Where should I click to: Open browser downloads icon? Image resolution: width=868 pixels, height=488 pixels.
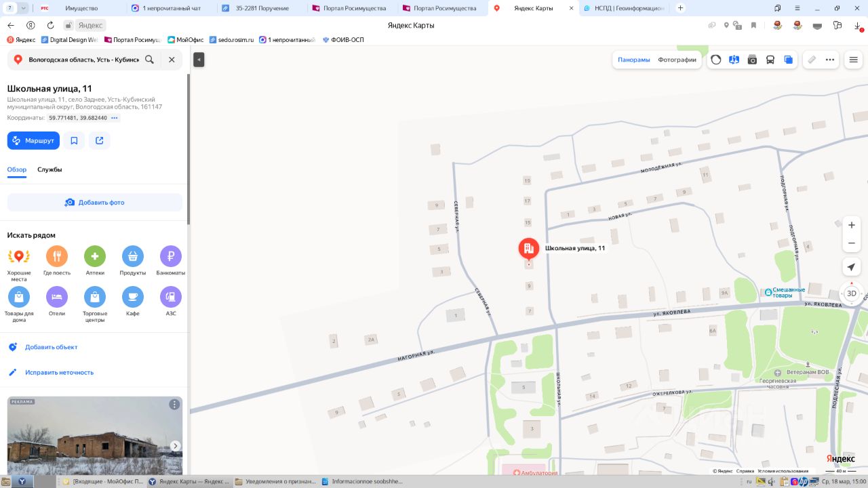pyautogui.click(x=859, y=25)
